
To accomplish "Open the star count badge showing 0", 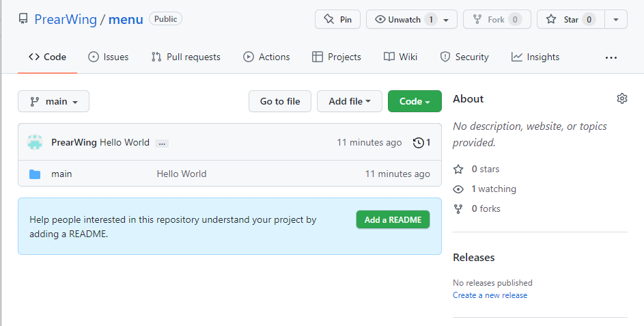I will (x=589, y=19).
